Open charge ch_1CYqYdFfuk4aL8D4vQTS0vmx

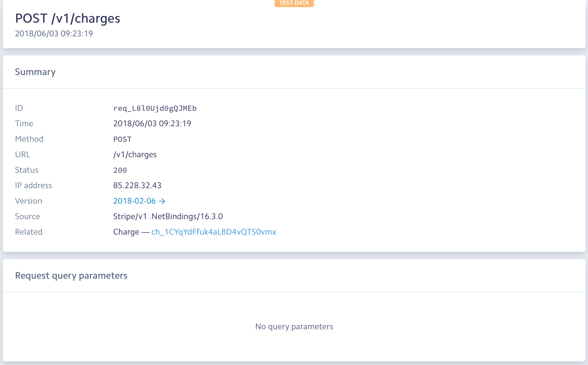pyautogui.click(x=213, y=232)
